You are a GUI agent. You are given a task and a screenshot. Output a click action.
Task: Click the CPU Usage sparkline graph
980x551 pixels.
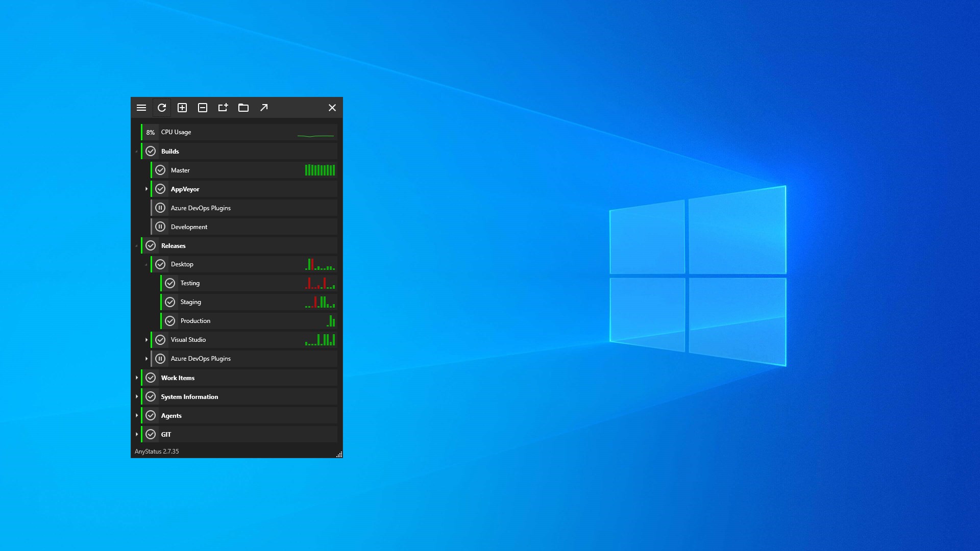pos(315,135)
